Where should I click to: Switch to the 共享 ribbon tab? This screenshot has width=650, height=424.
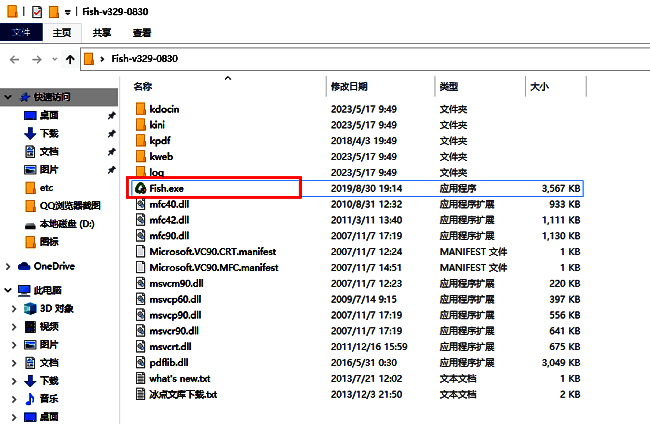coord(102,32)
